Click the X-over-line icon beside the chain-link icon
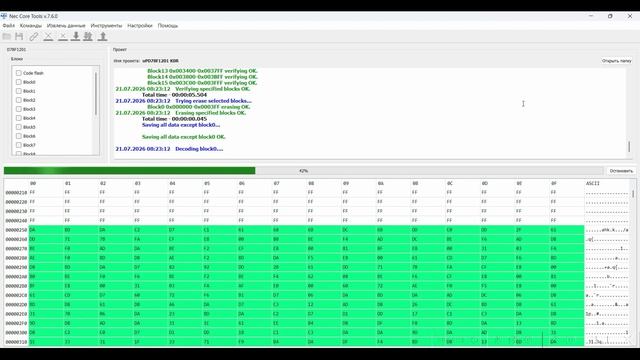Viewport: 640px width, 360px height. tap(48, 37)
